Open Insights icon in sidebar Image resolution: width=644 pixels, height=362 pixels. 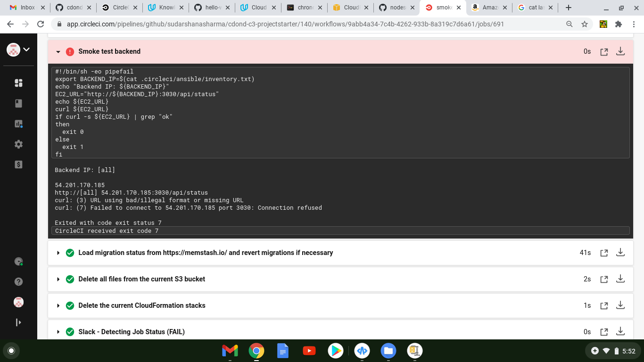pyautogui.click(x=18, y=124)
